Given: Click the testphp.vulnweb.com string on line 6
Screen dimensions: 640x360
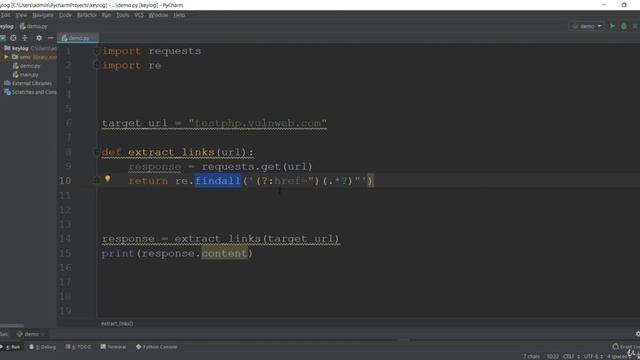Looking at the screenshot, I should click(x=258, y=123).
